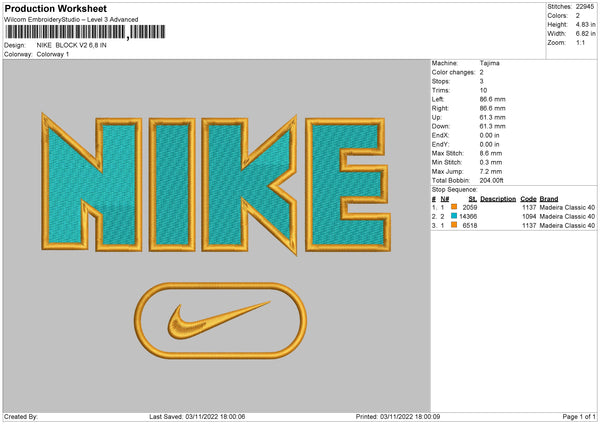The height and width of the screenshot is (424, 600).
Task: Select 'Wilcom EmbroideryStudio – Level 3 Advanced' text
Action: click(x=71, y=20)
